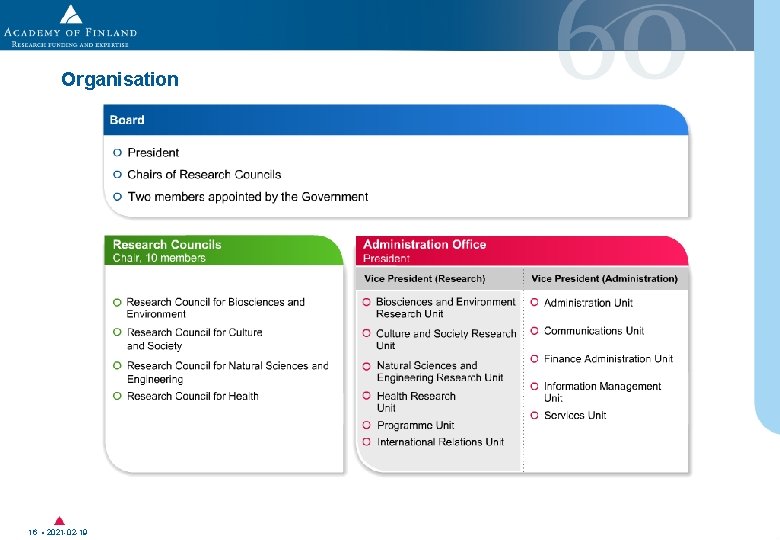Select President subtitle under Administration Office
The width and height of the screenshot is (780, 540).
pos(386,259)
